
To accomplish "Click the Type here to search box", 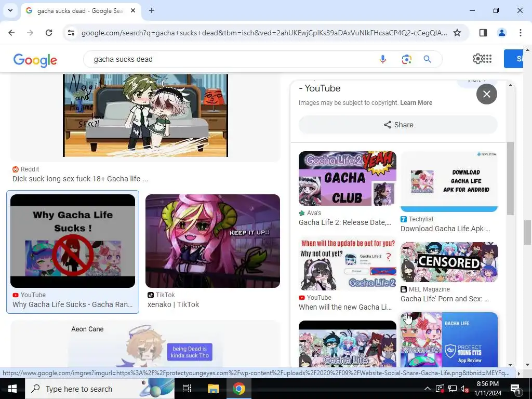I will tap(100, 389).
